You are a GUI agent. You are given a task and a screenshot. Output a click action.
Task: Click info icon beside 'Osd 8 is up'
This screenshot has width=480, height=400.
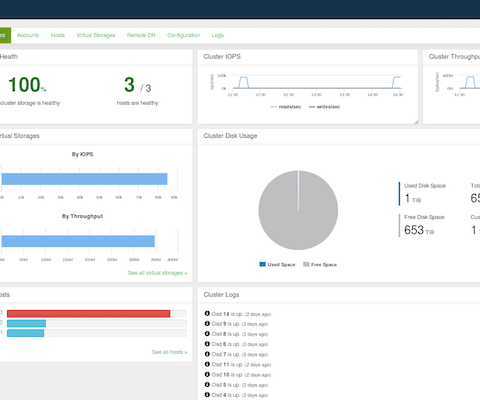pyautogui.click(x=207, y=334)
